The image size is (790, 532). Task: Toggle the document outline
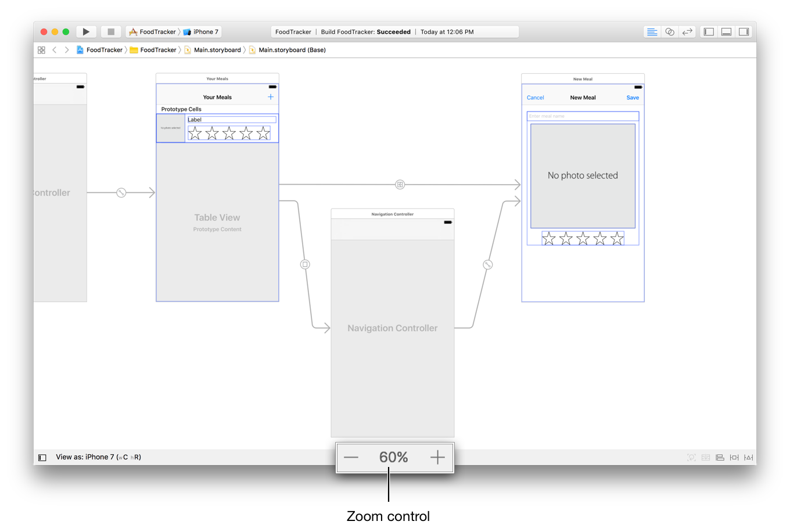[x=42, y=458]
